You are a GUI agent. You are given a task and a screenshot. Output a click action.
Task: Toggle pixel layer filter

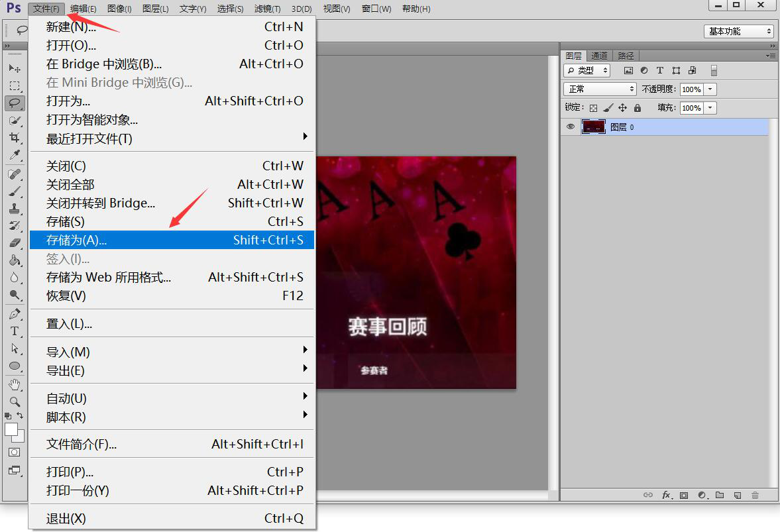pos(629,71)
